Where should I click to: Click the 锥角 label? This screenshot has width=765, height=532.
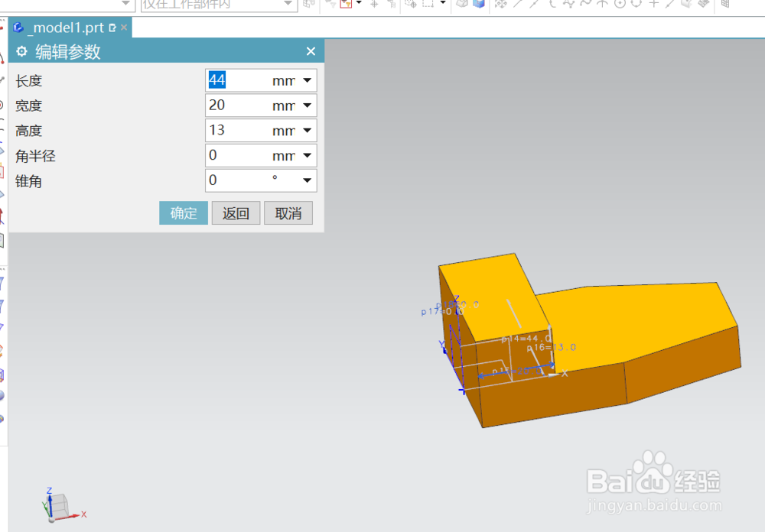click(x=29, y=181)
